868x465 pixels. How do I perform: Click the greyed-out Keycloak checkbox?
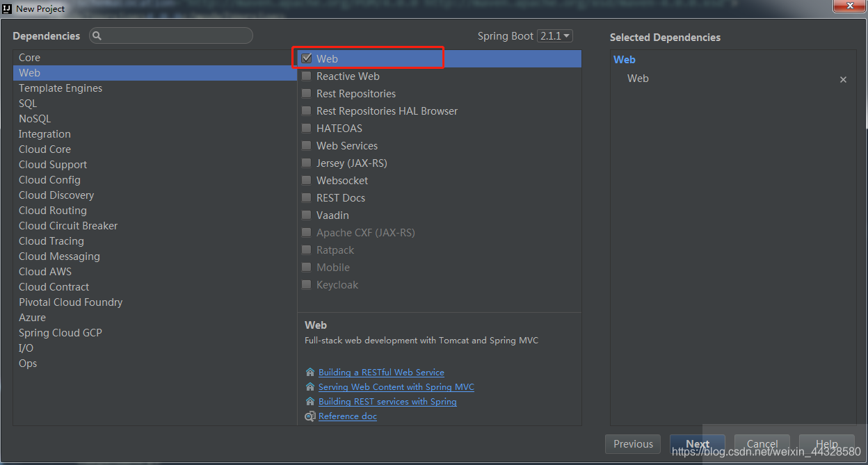coord(307,284)
